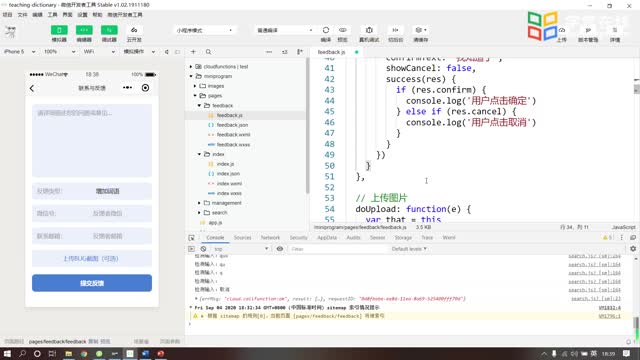Click the search icon in file explorer

tap(209, 52)
